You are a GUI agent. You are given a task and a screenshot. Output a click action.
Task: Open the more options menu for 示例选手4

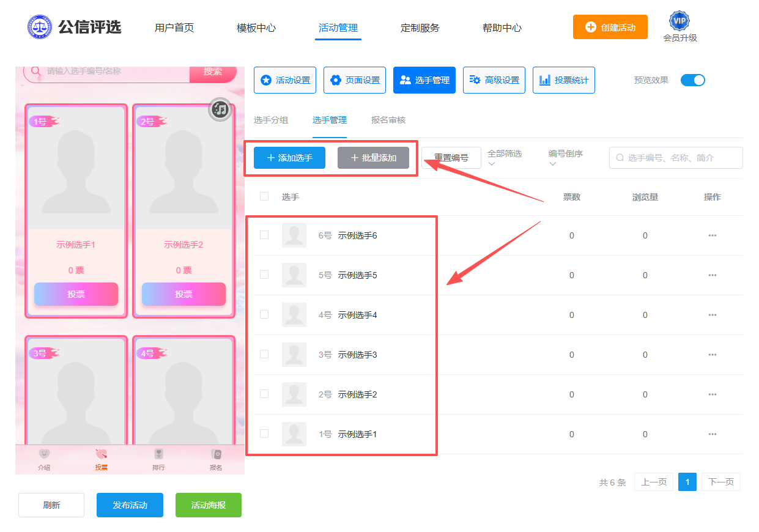click(x=713, y=315)
